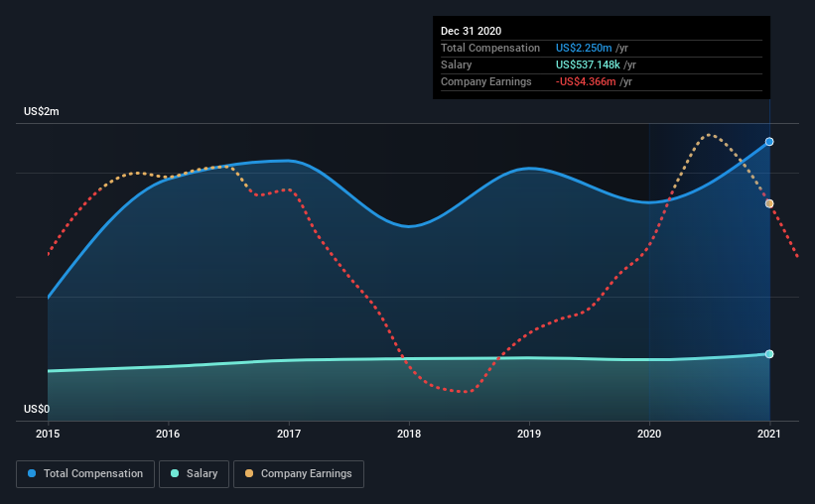Image resolution: width=815 pixels, height=504 pixels.
Task: Click the Salary label in tooltip
Action: [457, 64]
